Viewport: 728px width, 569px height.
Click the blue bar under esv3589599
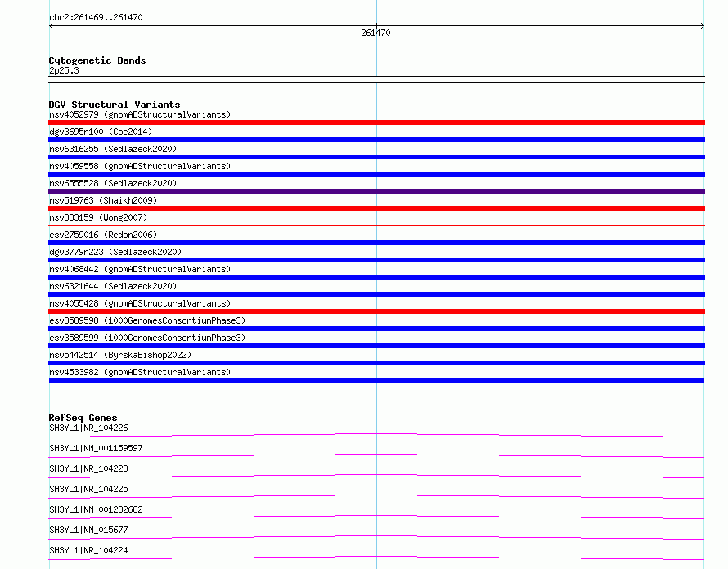point(376,346)
